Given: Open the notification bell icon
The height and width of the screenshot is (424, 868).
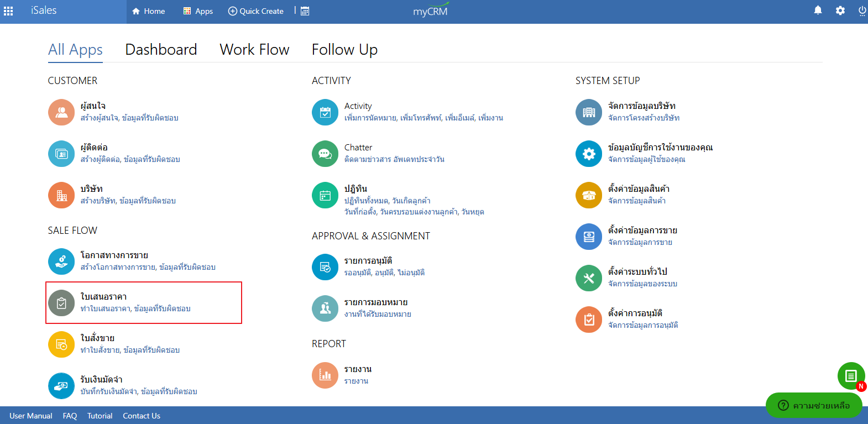Looking at the screenshot, I should coord(818,11).
